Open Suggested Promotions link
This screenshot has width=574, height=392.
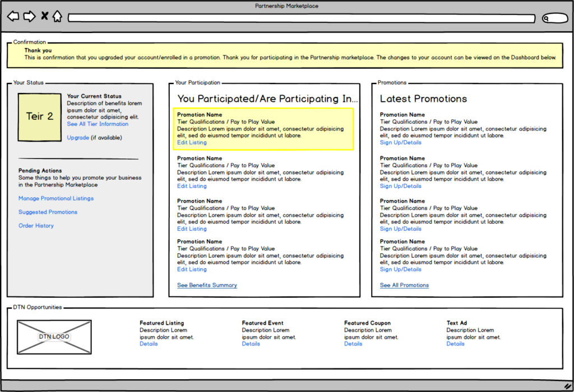(x=48, y=212)
